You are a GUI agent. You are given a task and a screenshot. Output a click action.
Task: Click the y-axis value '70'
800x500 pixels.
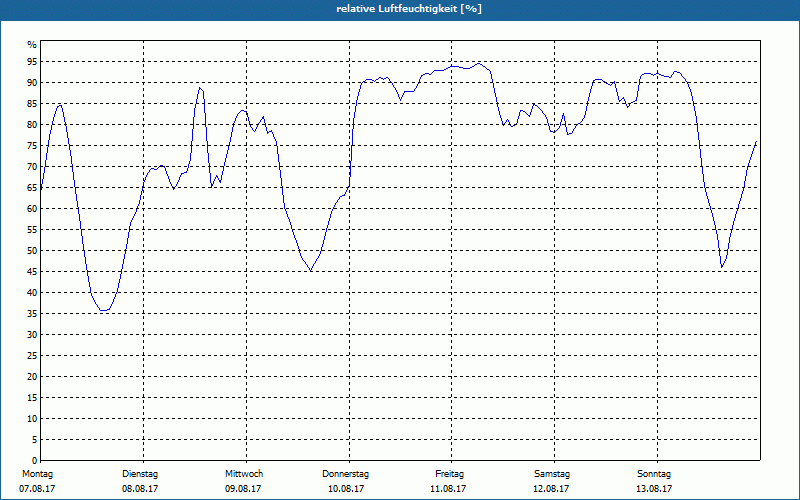32,167
